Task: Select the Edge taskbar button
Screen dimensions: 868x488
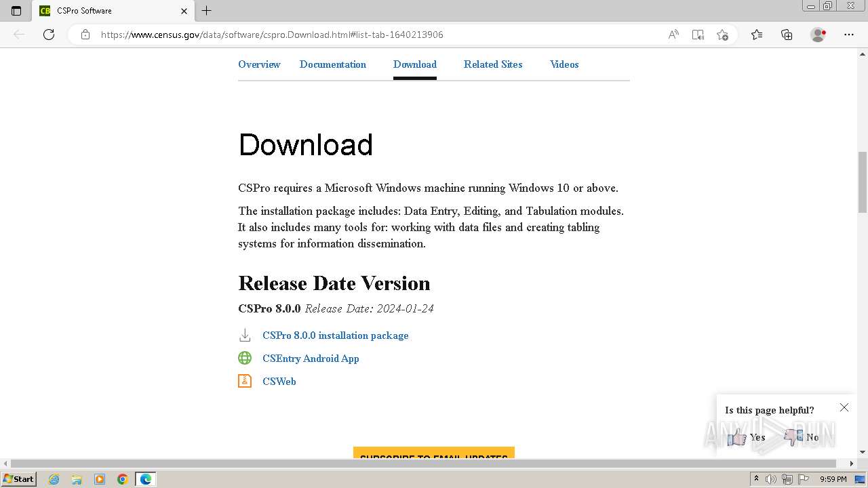Action: pos(146,479)
